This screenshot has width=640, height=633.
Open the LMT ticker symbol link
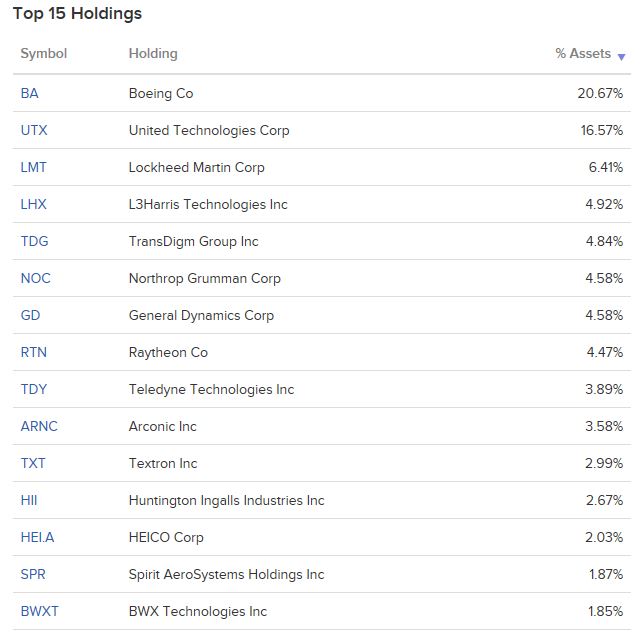click(33, 167)
